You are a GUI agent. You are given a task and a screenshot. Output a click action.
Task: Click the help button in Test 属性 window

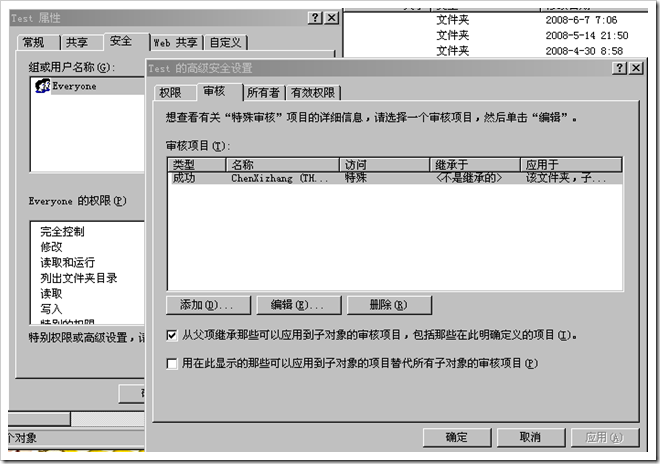coord(315,18)
